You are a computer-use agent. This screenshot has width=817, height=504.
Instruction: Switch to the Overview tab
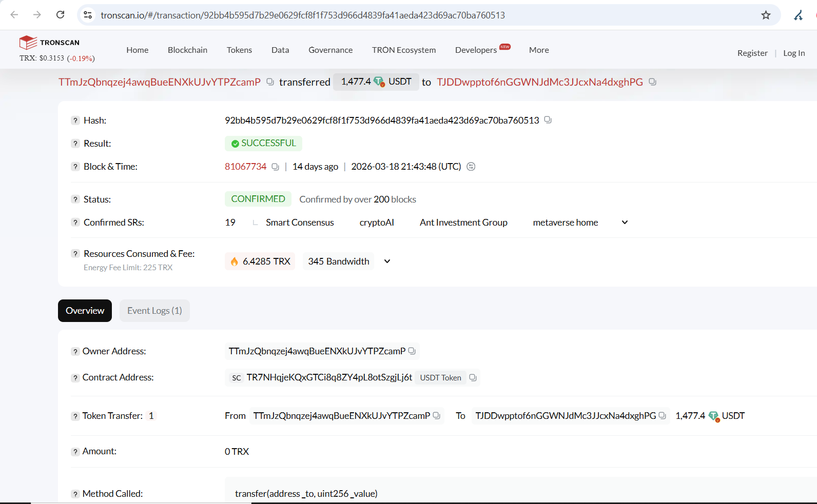coord(85,311)
